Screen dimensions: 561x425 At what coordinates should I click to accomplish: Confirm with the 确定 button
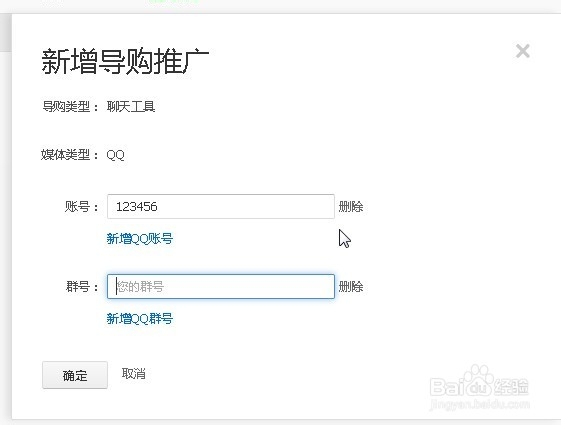pyautogui.click(x=75, y=375)
